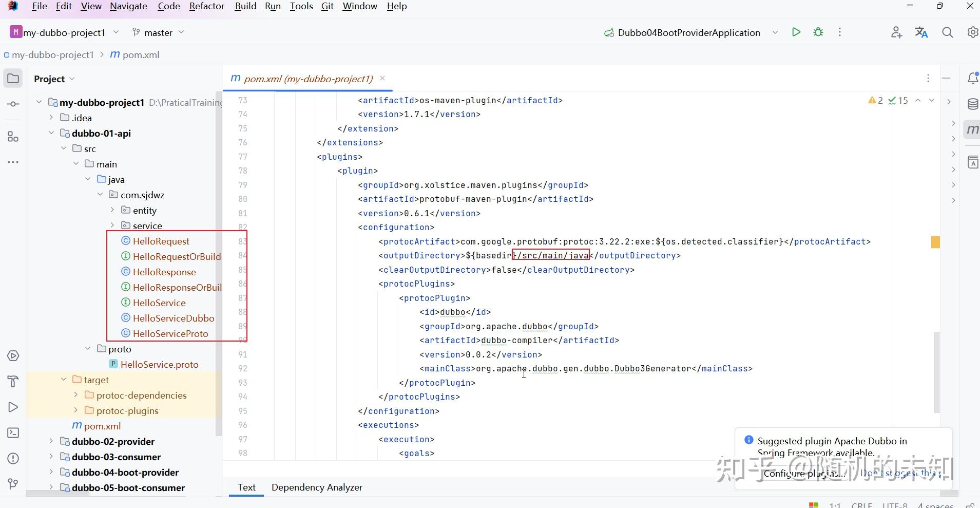Open the Database tool window
This screenshot has height=508, width=980.
973,104
